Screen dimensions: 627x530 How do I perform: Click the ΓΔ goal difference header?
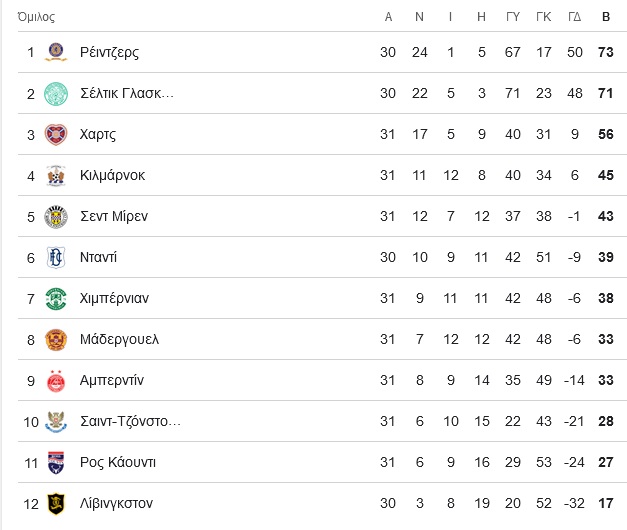[x=575, y=17]
